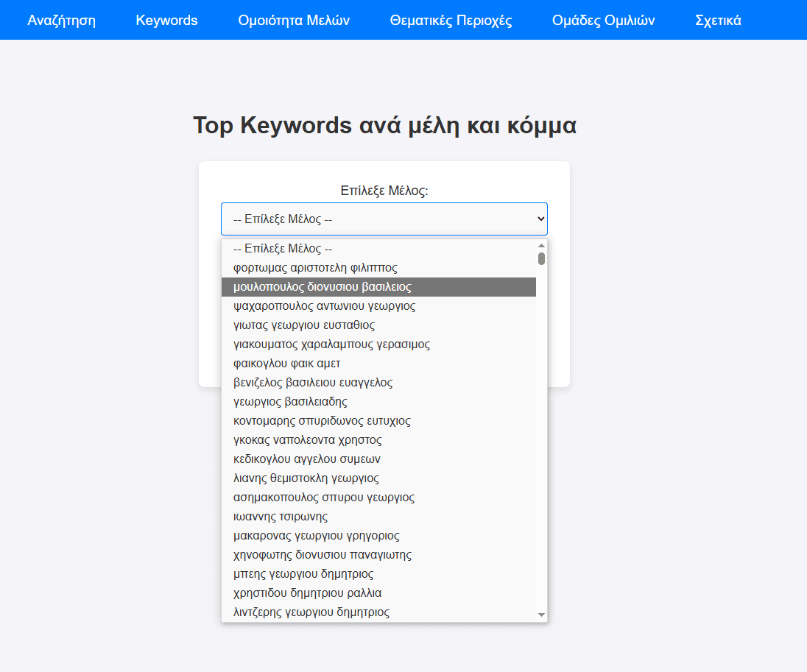
Task: Choose λιντζερης γεωργιου δημητριος
Action: click(x=378, y=612)
